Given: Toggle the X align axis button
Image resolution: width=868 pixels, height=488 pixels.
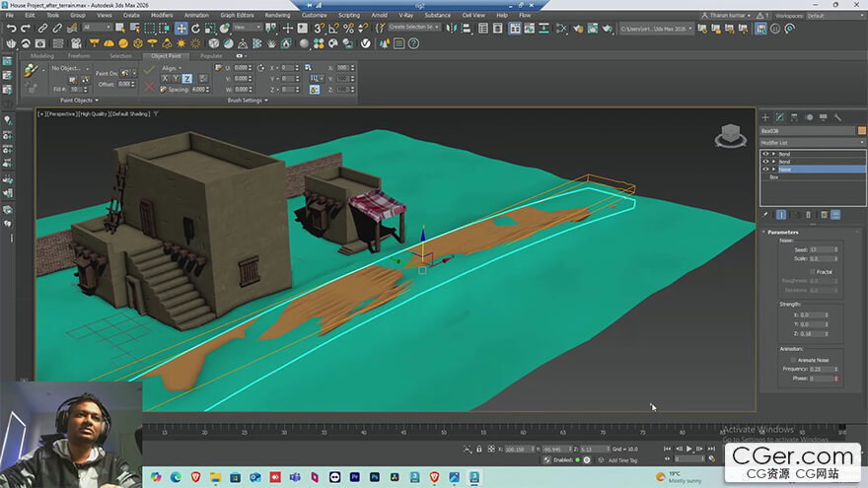Looking at the screenshot, I should [165, 79].
